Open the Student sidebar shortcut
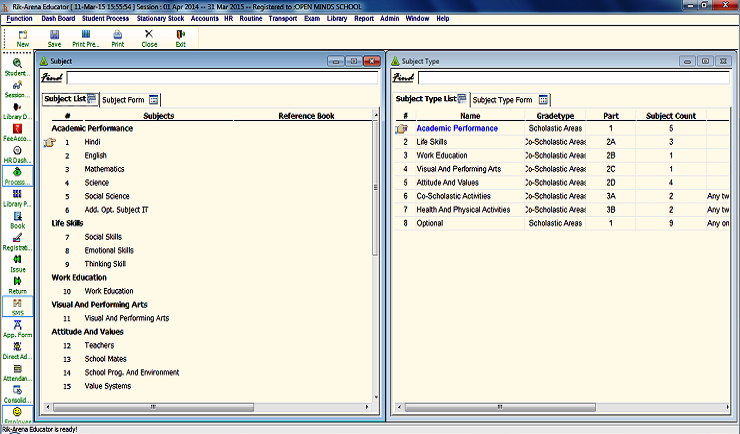740x434 pixels. click(17, 67)
